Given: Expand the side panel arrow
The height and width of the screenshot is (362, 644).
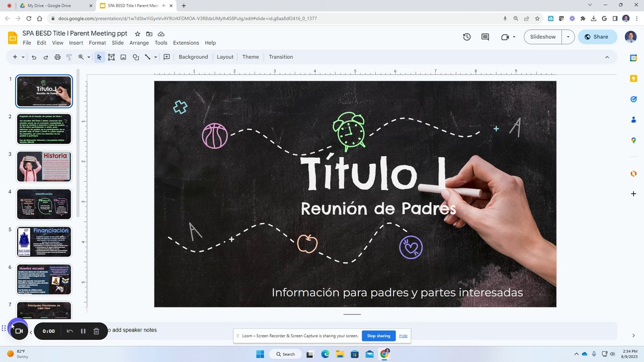Looking at the screenshot, I should click(x=633, y=335).
